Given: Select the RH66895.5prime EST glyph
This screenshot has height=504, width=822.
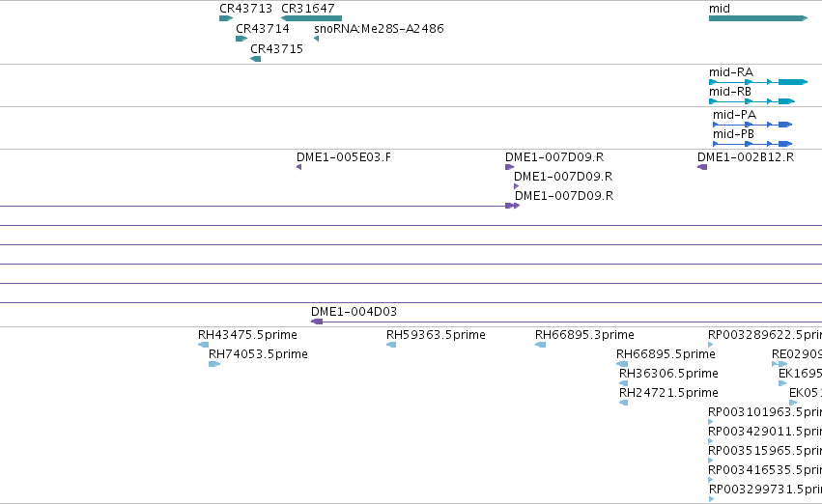Looking at the screenshot, I should click(622, 364).
